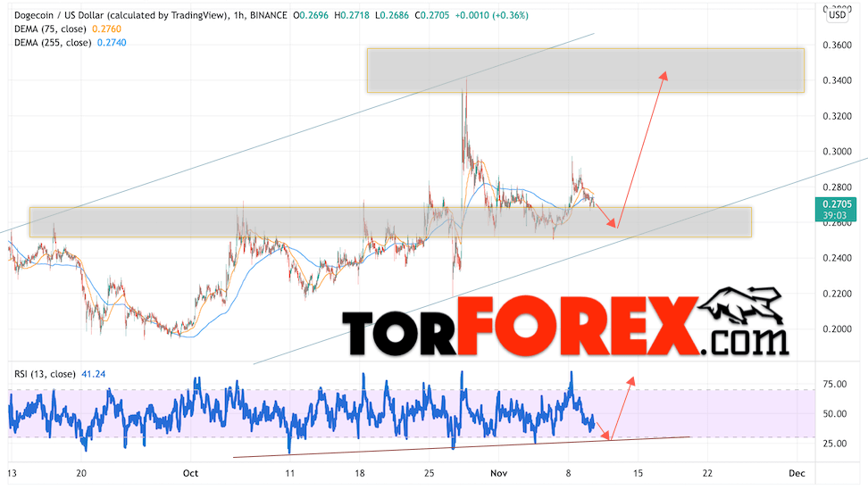Select the DEMA (75, close) indicator label
Screen dimensions: 868x490
coord(50,29)
